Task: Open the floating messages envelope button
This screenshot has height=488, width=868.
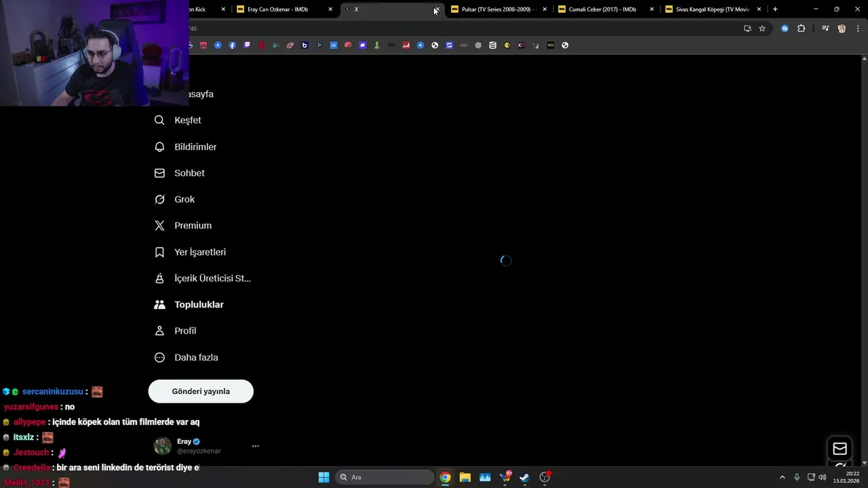Action: point(840,449)
